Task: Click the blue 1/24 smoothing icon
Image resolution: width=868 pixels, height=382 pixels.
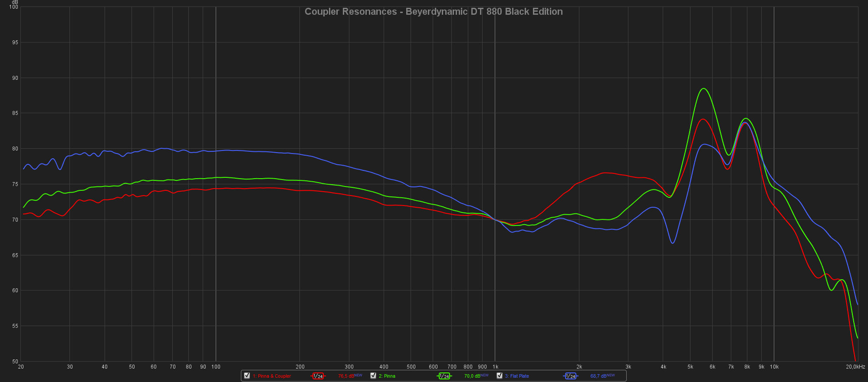Action: coord(570,376)
